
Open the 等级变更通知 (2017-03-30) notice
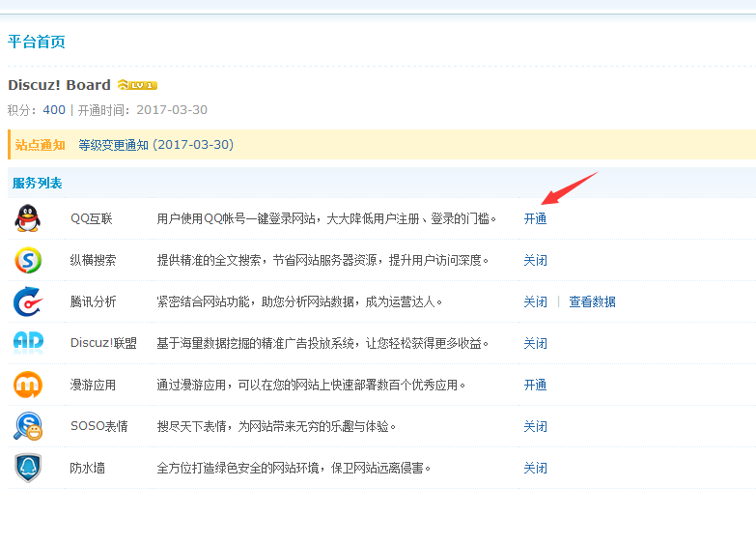[x=156, y=145]
